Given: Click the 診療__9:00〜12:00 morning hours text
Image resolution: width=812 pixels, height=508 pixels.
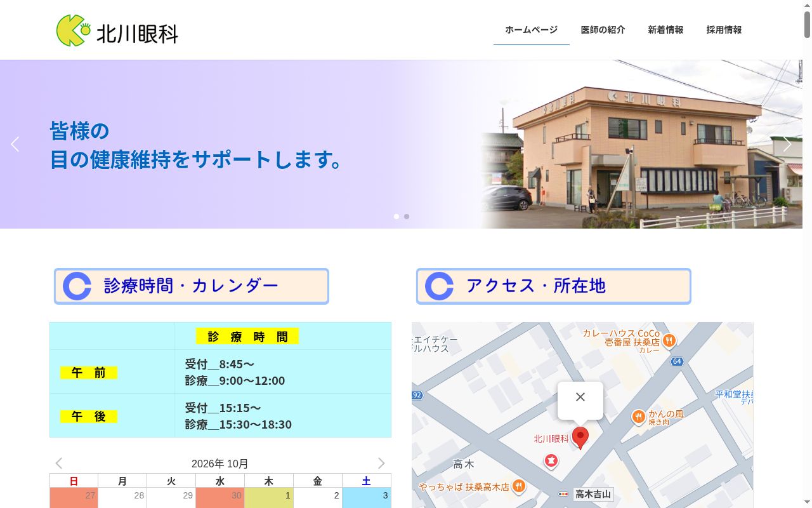Looking at the screenshot, I should pos(235,381).
